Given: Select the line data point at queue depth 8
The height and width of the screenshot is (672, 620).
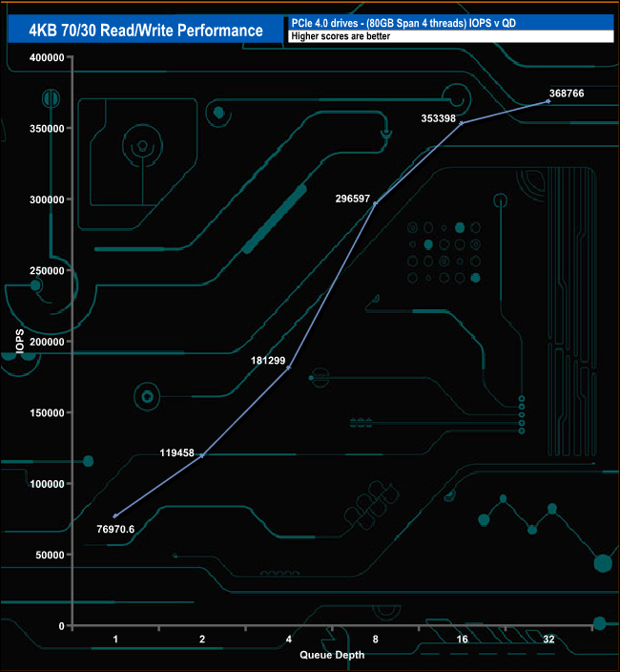Looking at the screenshot, I should tap(376, 203).
